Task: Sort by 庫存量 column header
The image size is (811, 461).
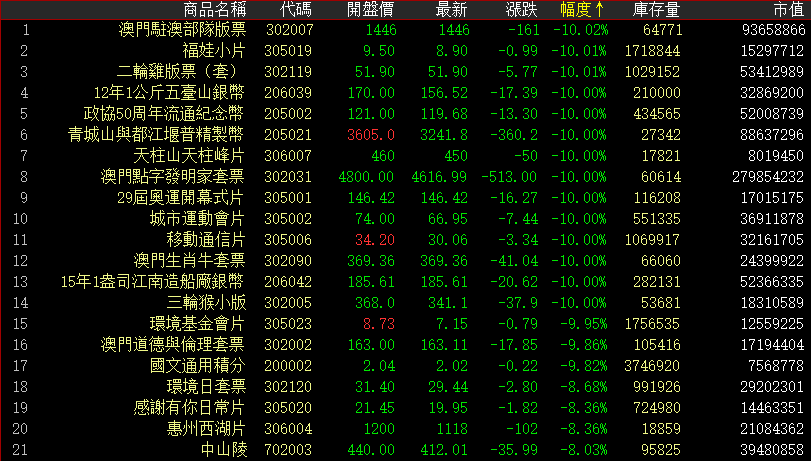Action: (x=656, y=9)
